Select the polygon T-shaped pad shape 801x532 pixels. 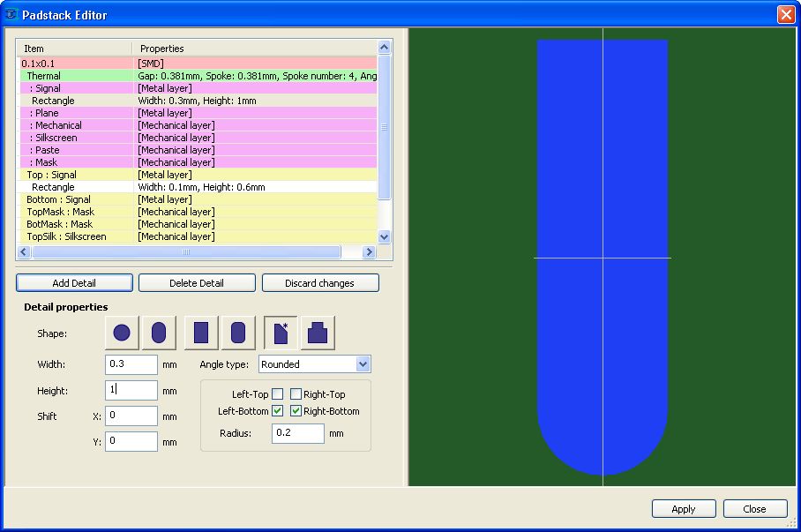coord(318,333)
